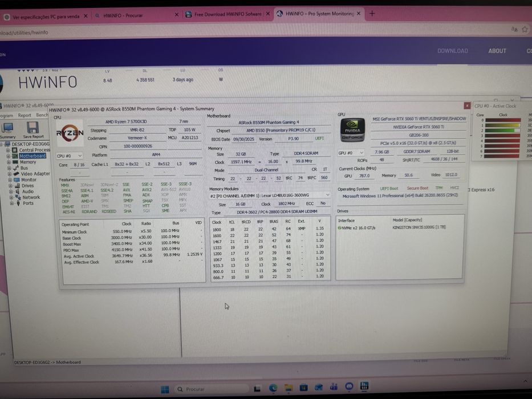Expand the Central Processor tree node

click(x=7, y=150)
